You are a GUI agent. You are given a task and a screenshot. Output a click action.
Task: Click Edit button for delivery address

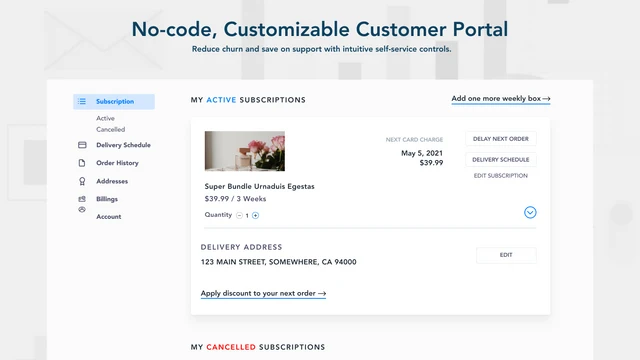pyautogui.click(x=506, y=255)
